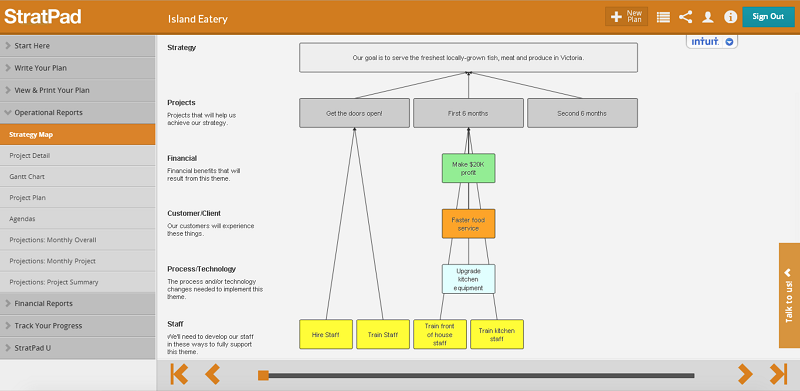Expand the Track Your Progress section

(78, 326)
